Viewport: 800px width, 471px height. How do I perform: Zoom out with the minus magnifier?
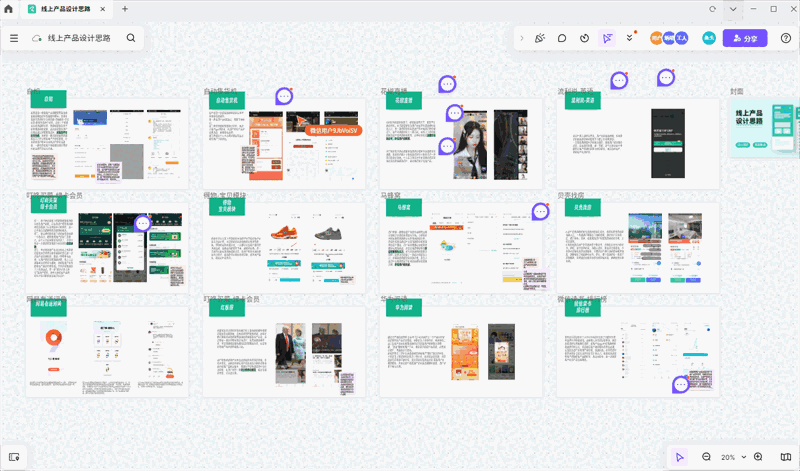coord(707,457)
